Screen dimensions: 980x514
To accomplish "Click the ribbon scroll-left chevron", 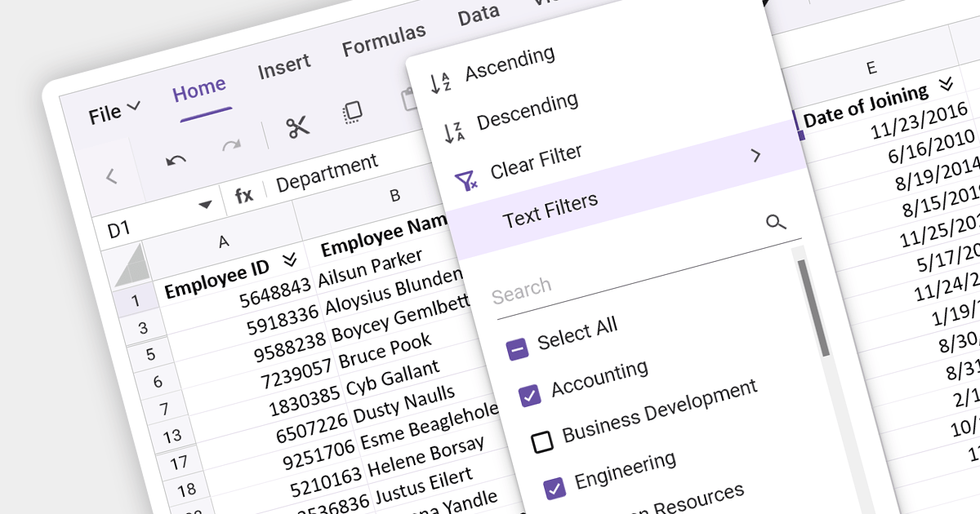I will click(x=112, y=175).
